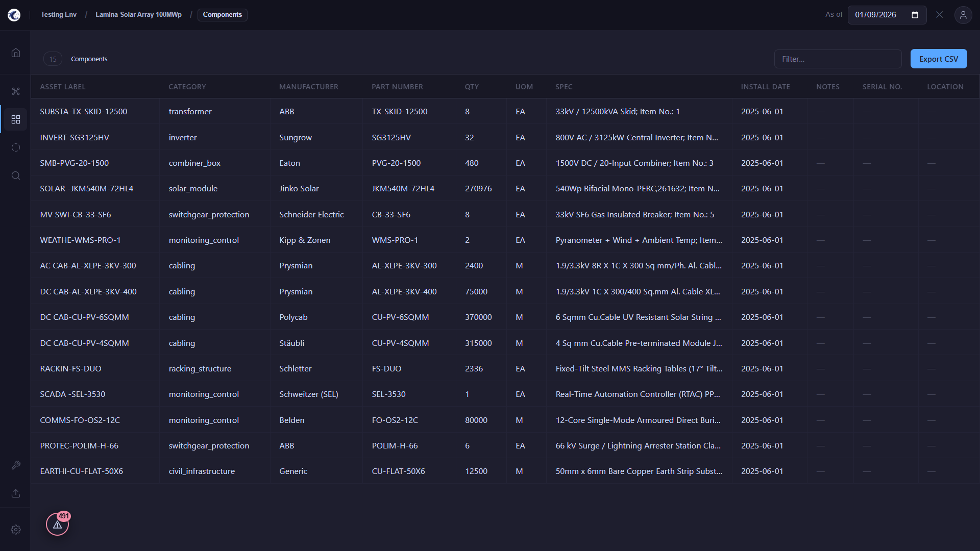Open the dashed circle sidebar icon
Screen dimensions: 980x551
click(x=16, y=147)
